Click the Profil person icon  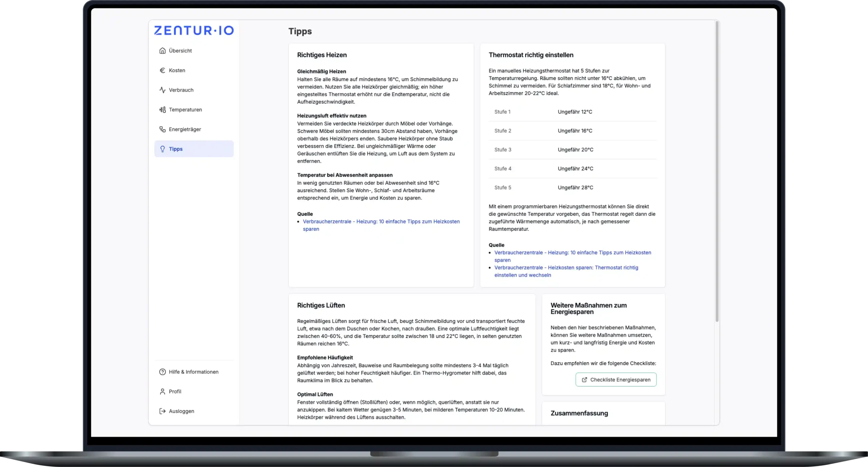(162, 391)
